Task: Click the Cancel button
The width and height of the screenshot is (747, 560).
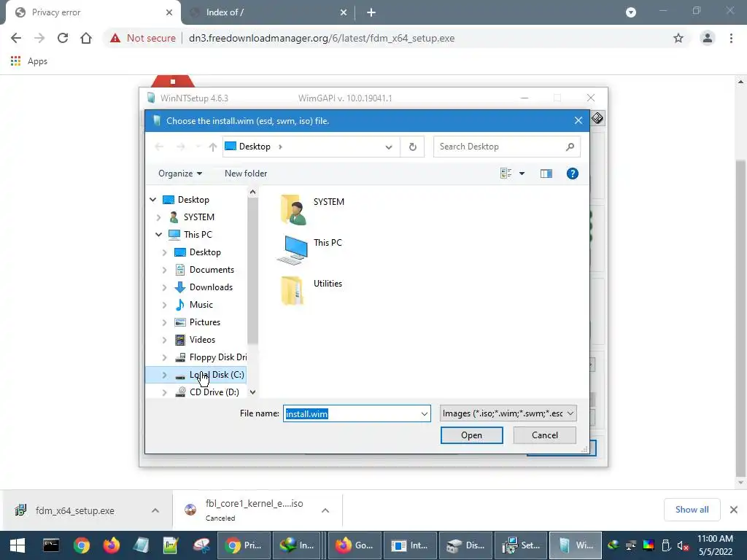Action: pos(544,435)
